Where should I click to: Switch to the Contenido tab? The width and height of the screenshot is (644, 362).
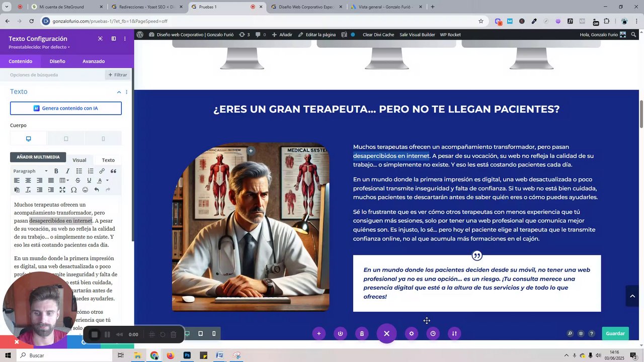click(x=21, y=61)
